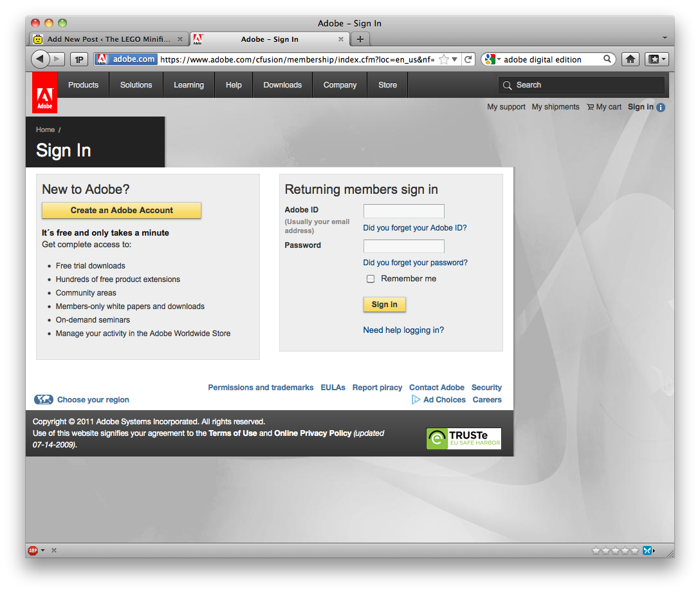Open the Online Privacy Policy link

pos(313,433)
